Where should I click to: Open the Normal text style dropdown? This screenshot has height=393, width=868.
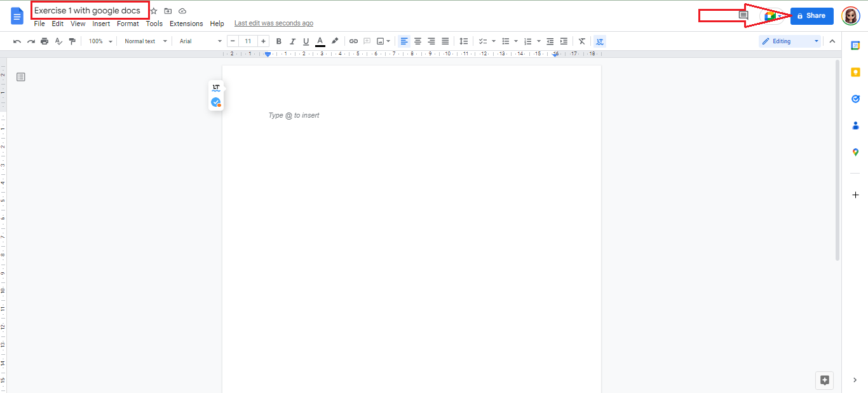point(146,41)
